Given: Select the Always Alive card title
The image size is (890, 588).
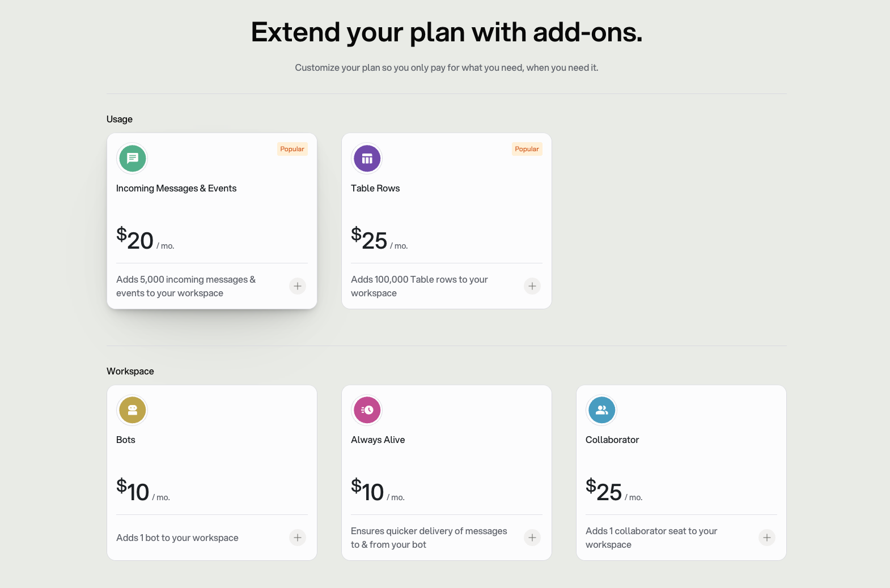Looking at the screenshot, I should tap(378, 440).
